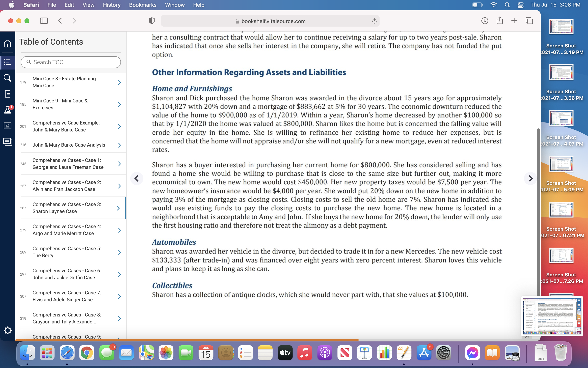Screen dimensions: 588x368
Task: Expand Case 2 Alvin and Fran Jackson chevron
Action: pos(119,186)
